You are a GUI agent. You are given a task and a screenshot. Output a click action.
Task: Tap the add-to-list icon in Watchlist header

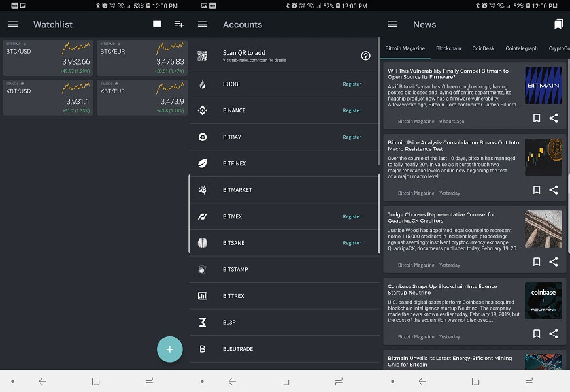coord(178,24)
